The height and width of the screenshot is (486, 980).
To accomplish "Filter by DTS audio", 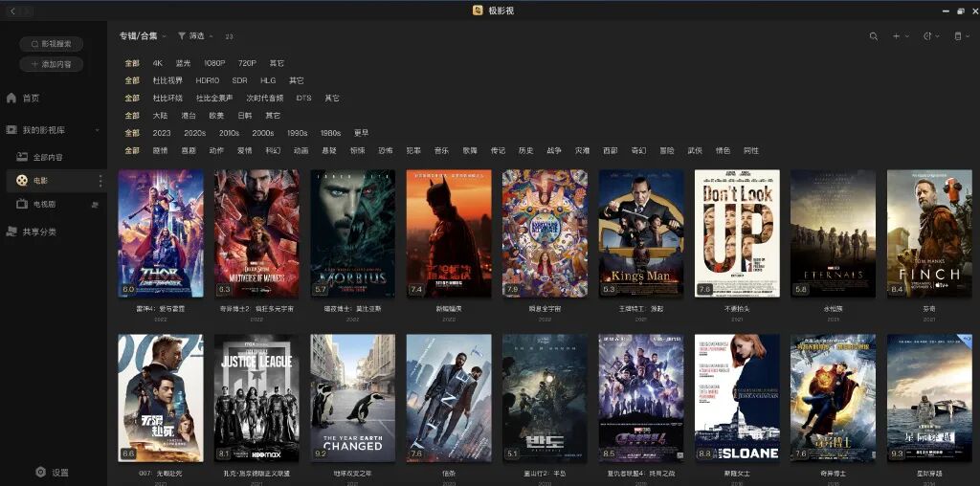I will pyautogui.click(x=303, y=99).
